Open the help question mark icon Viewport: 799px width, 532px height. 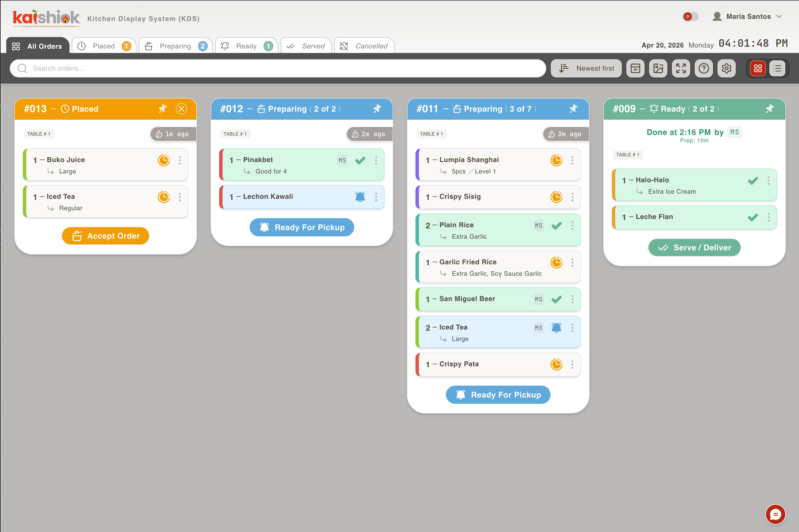coord(703,68)
